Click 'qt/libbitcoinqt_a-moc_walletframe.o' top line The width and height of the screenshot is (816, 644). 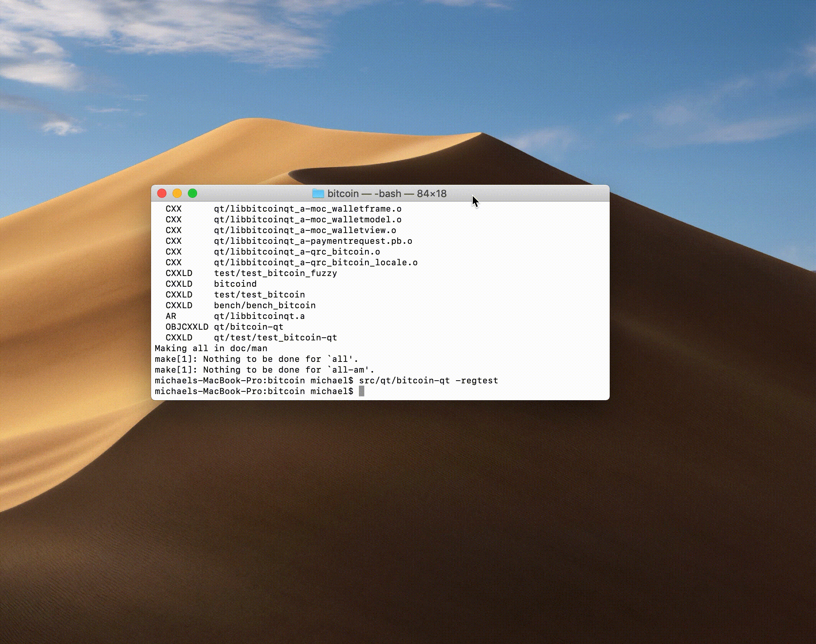[308, 209]
